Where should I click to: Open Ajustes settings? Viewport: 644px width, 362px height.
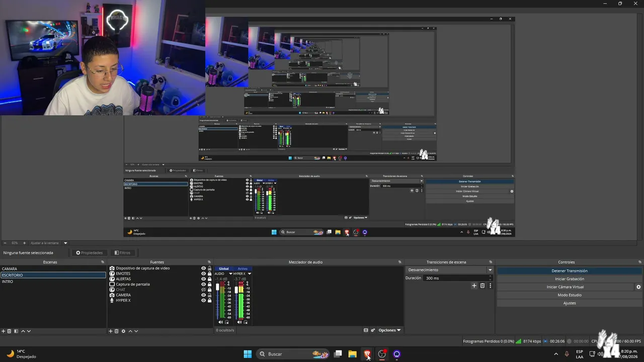(570, 303)
